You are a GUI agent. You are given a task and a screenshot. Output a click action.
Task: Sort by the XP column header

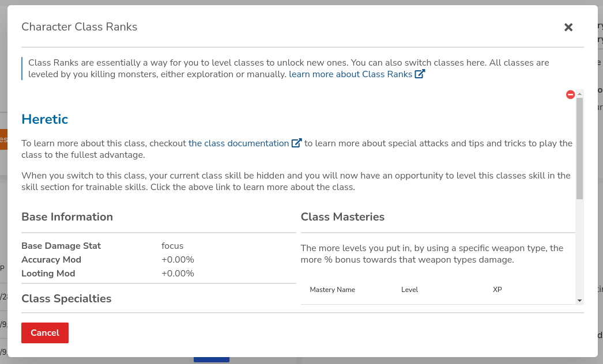pos(498,290)
